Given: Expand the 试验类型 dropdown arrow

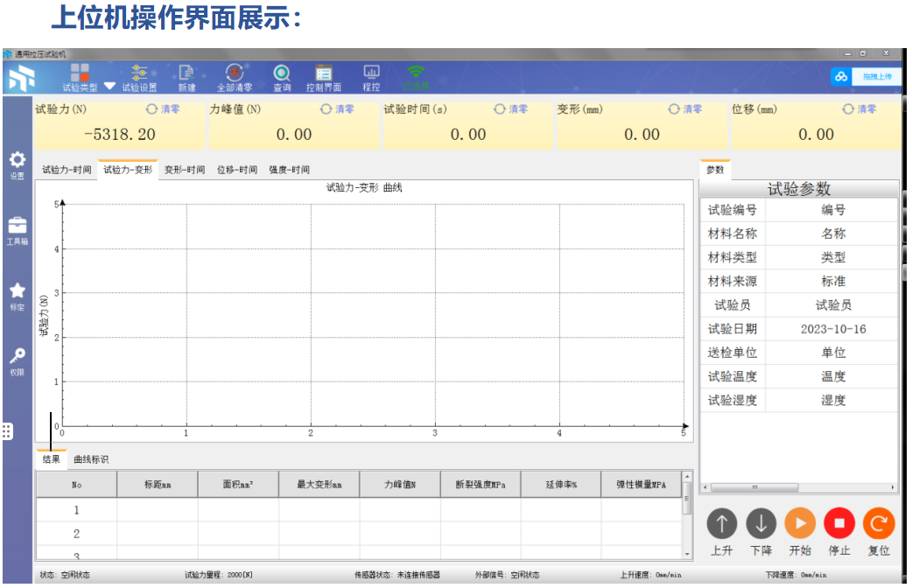Looking at the screenshot, I should click(x=109, y=87).
